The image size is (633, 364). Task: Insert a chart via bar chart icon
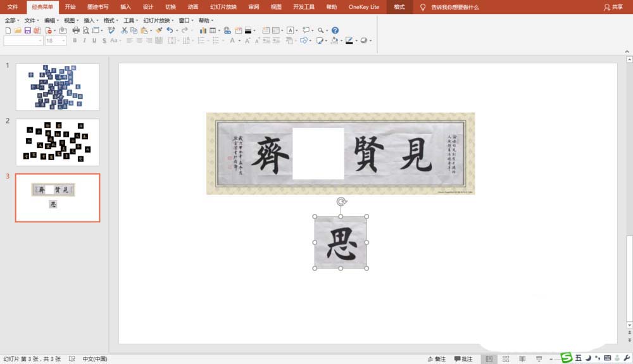[x=203, y=30]
